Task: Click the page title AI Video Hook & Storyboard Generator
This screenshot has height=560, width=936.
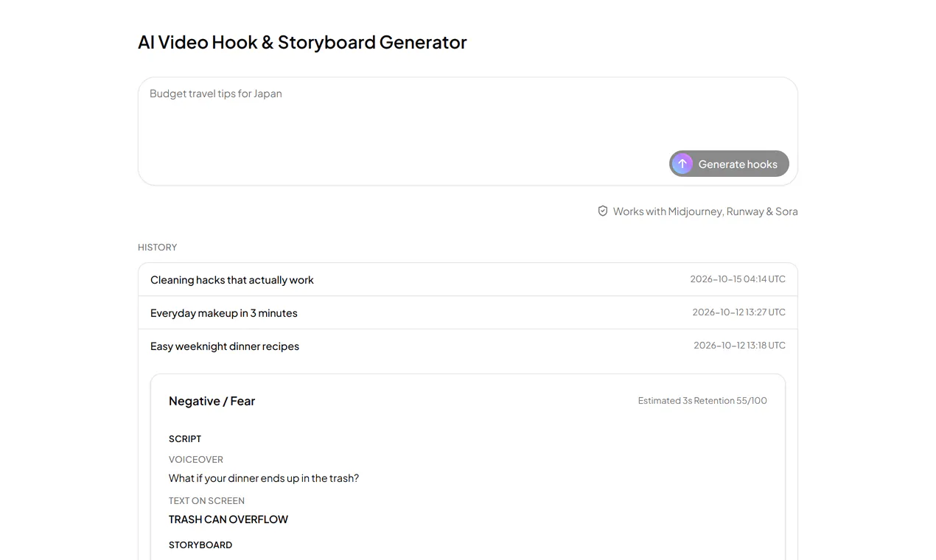Action: coord(302,42)
